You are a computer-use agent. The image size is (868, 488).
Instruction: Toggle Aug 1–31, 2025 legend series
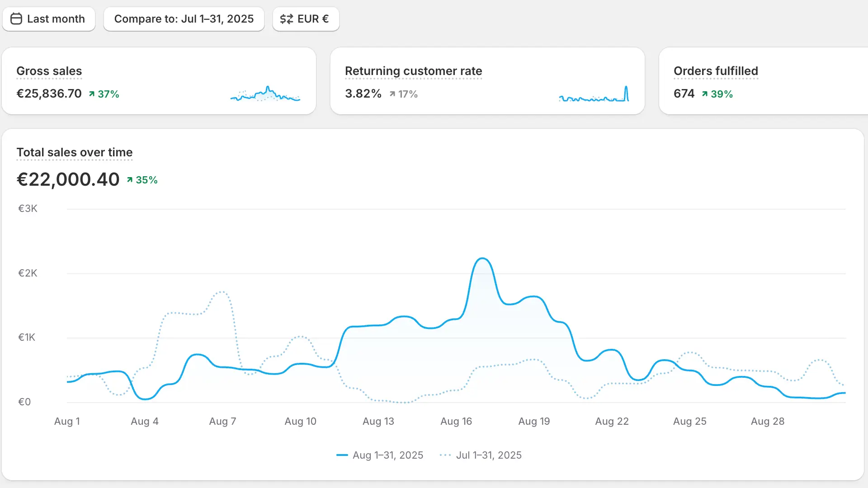[380, 455]
